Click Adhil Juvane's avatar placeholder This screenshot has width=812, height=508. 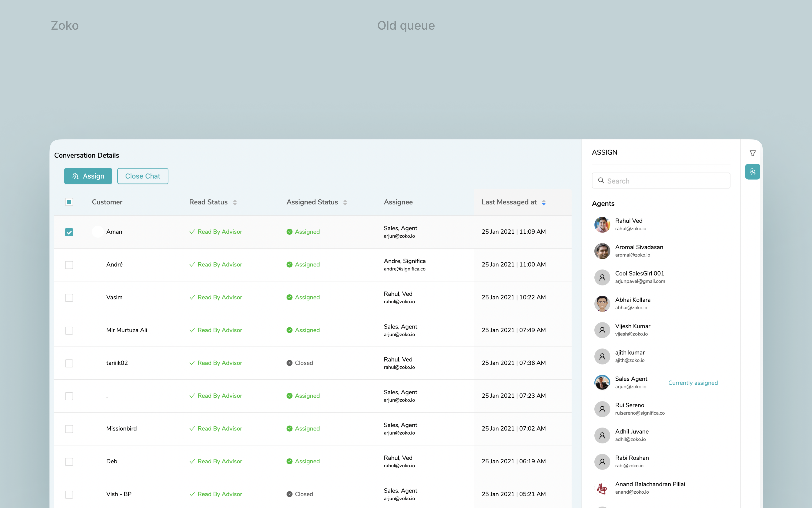tap(602, 435)
